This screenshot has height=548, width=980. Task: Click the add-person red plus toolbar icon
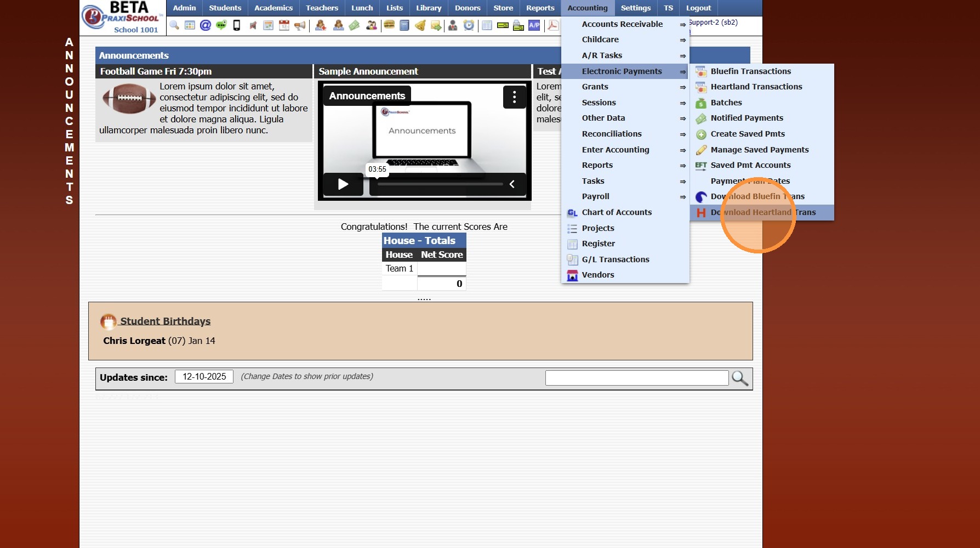click(321, 25)
